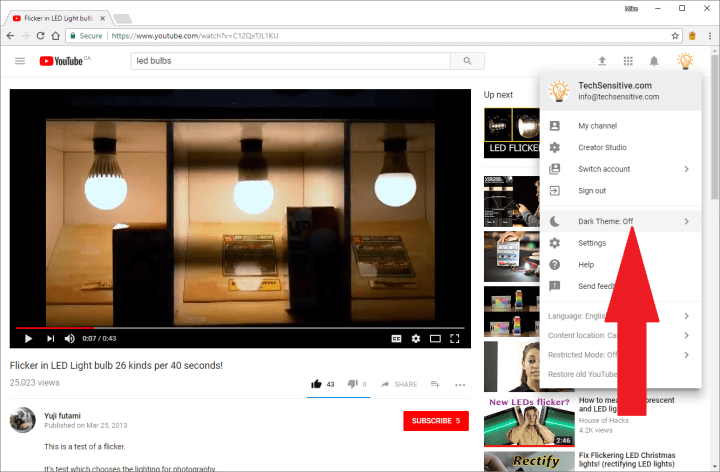Expand the Dark Theme: Off submenu
This screenshot has width=720, height=472.
[620, 221]
